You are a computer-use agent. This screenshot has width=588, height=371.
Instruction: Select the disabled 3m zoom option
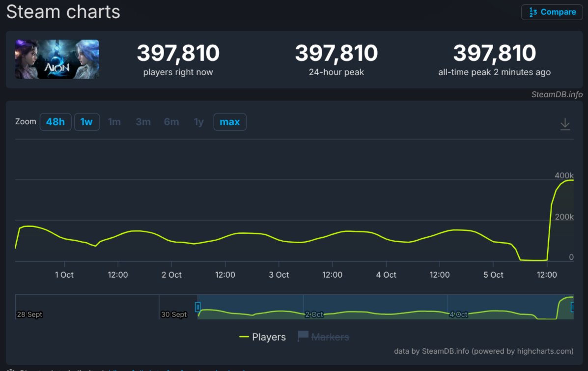click(143, 122)
